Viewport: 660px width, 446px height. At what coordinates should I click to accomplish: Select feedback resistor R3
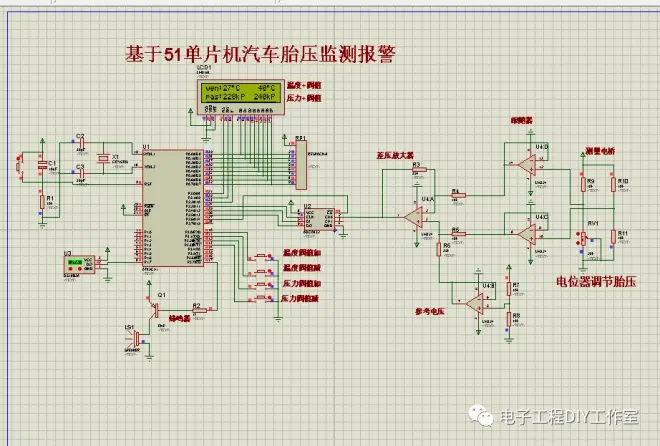pyautogui.click(x=419, y=170)
